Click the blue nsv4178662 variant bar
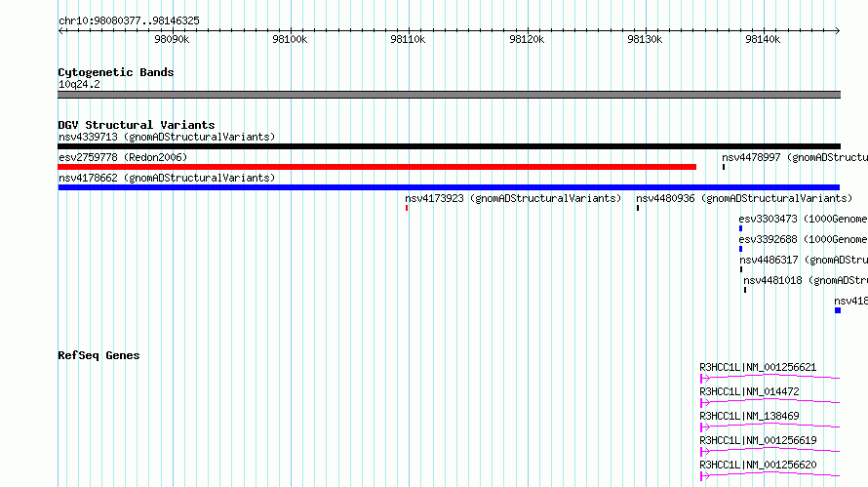 tap(449, 187)
